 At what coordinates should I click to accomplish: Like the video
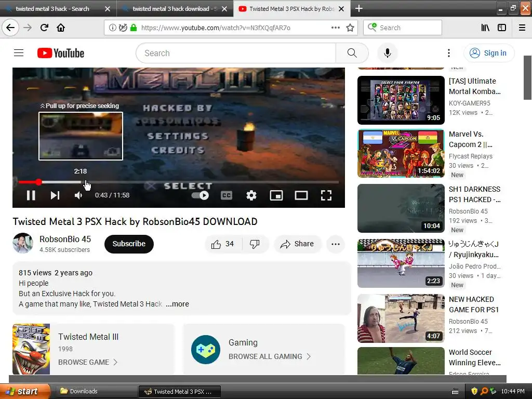click(223, 244)
